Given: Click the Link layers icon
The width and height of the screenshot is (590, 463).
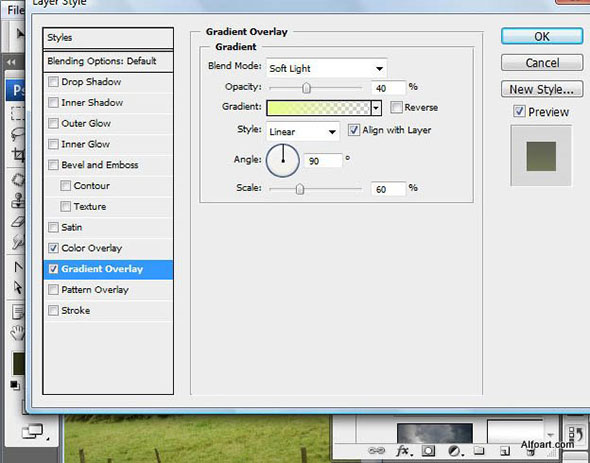Looking at the screenshot, I should click(x=376, y=450).
